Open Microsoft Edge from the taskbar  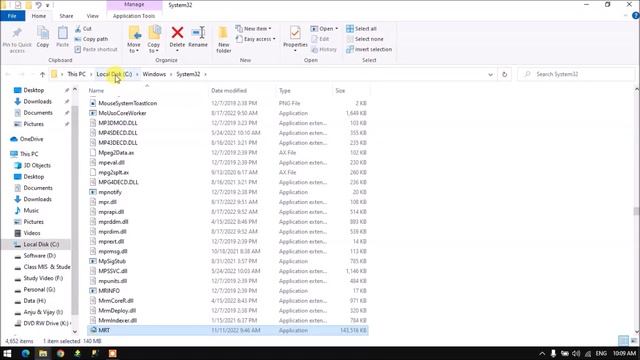click(x=26, y=353)
